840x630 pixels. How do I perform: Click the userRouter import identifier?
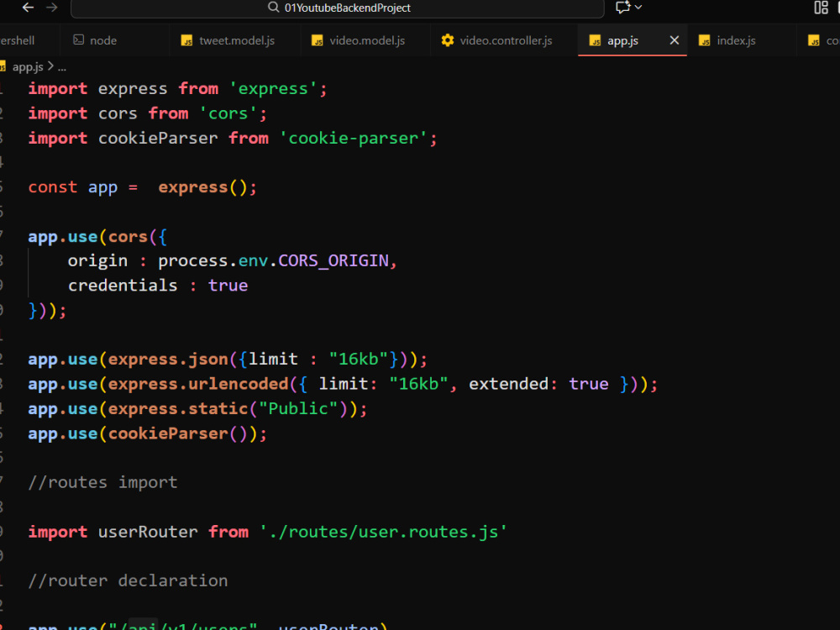point(148,532)
